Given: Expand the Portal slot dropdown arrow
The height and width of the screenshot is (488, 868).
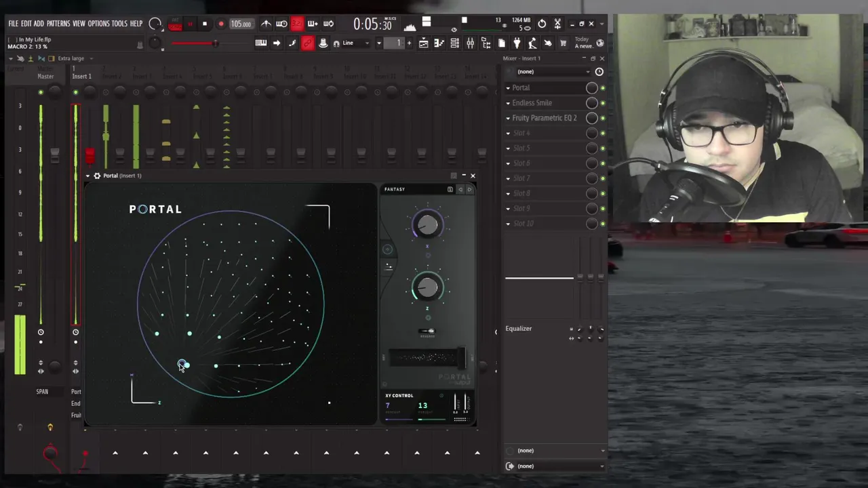Looking at the screenshot, I should 508,88.
